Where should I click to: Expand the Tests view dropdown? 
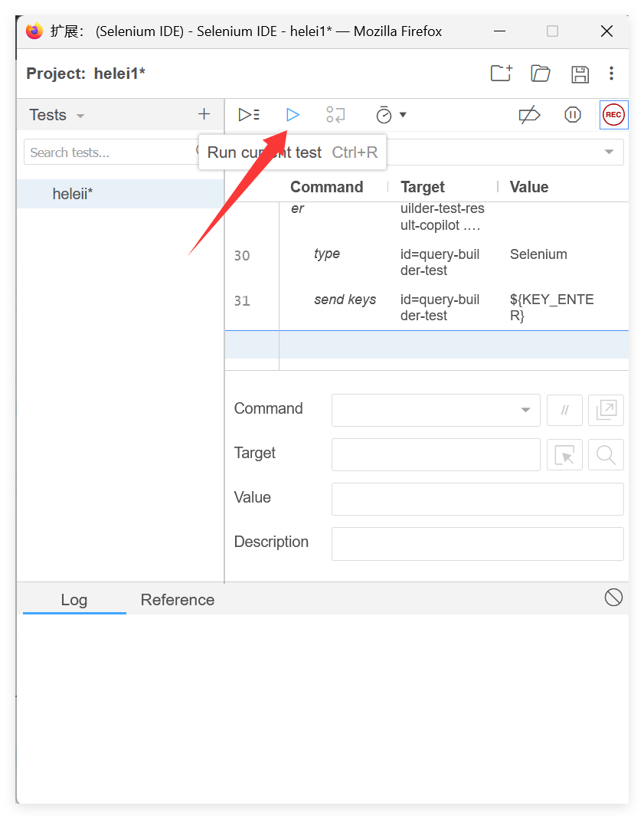[x=80, y=116]
